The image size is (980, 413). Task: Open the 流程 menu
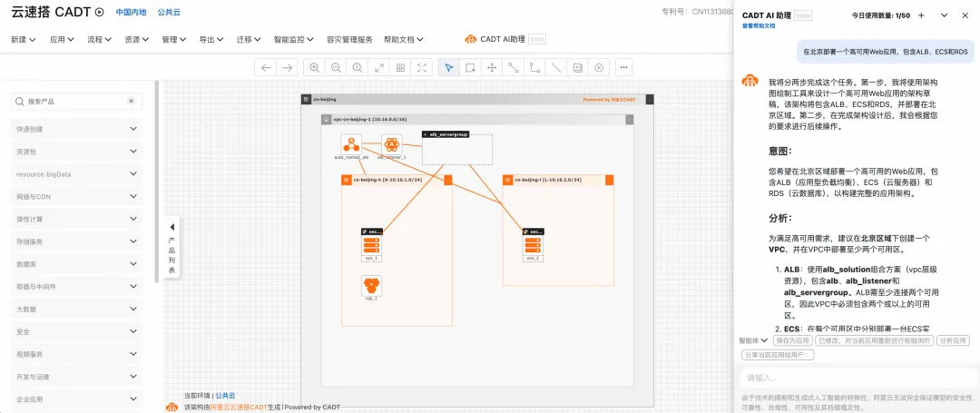pos(100,39)
